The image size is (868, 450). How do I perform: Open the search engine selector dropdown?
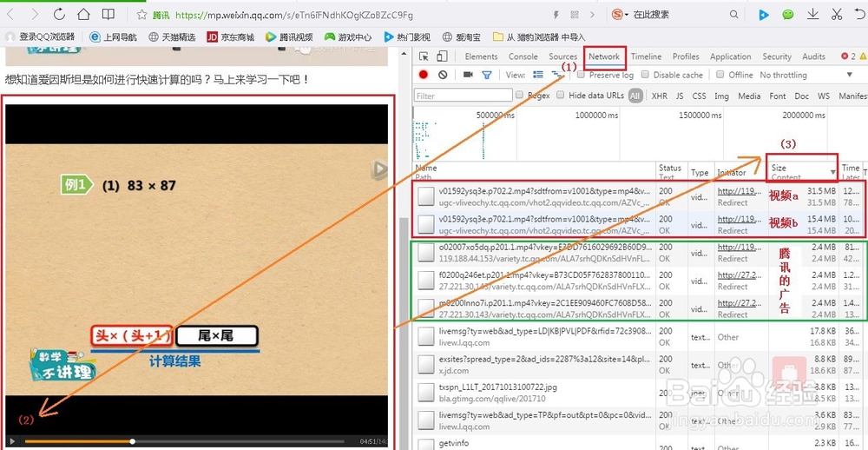pyautogui.click(x=620, y=15)
